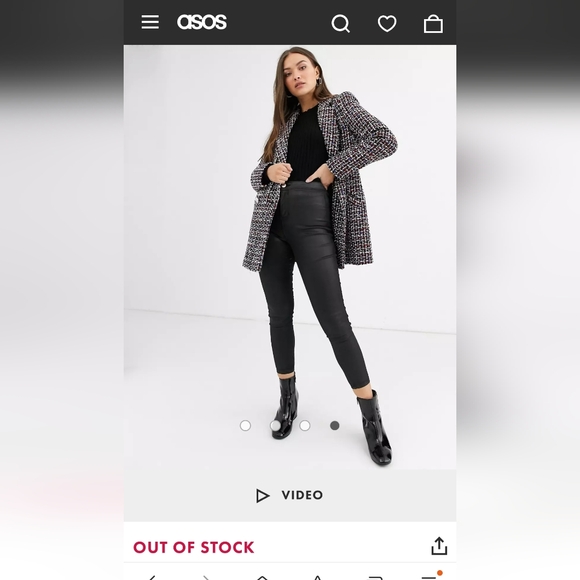Open the hamburger navigation menu
Viewport: 580px width, 580px height.
coord(150,22)
